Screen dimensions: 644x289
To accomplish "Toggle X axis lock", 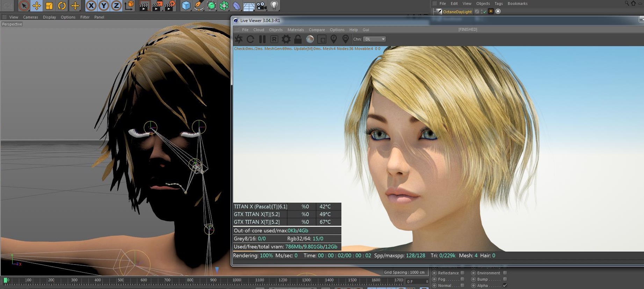I will click(91, 6).
